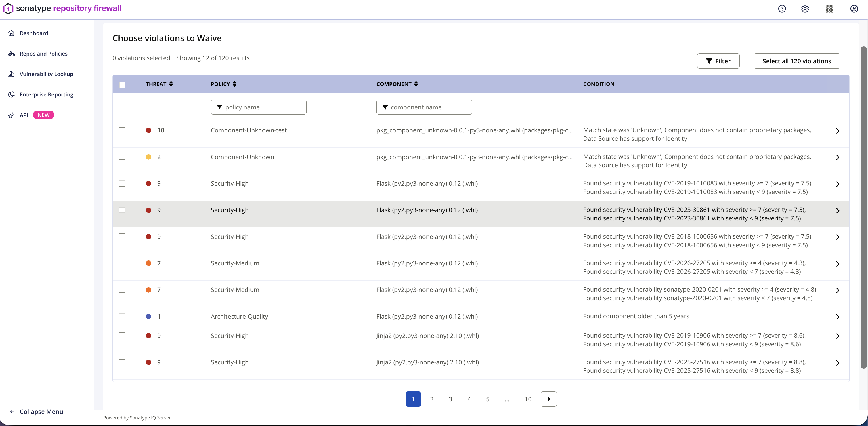Toggle the select-all header checkbox

point(122,85)
